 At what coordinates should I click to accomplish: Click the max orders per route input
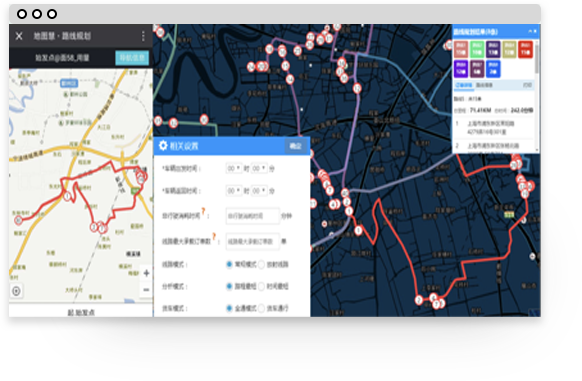[252, 241]
